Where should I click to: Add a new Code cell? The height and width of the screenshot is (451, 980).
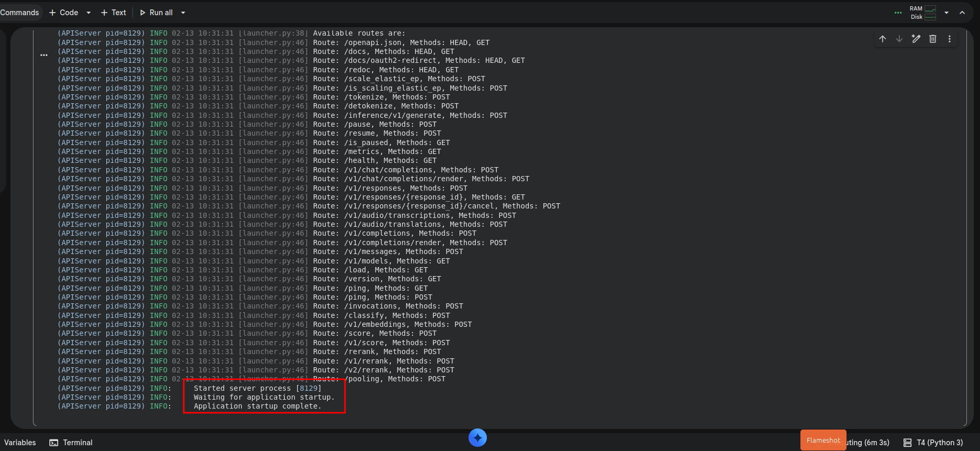pyautogui.click(x=64, y=13)
